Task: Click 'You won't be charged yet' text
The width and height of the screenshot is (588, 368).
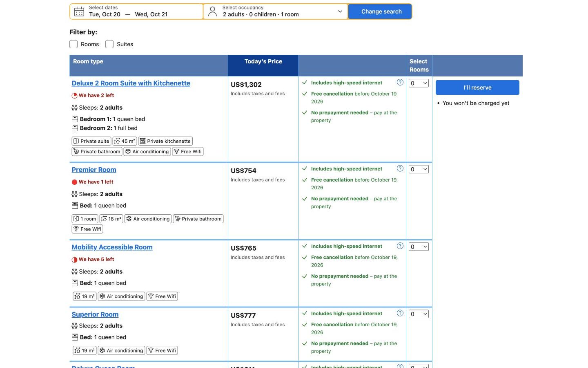Action: pos(476,103)
